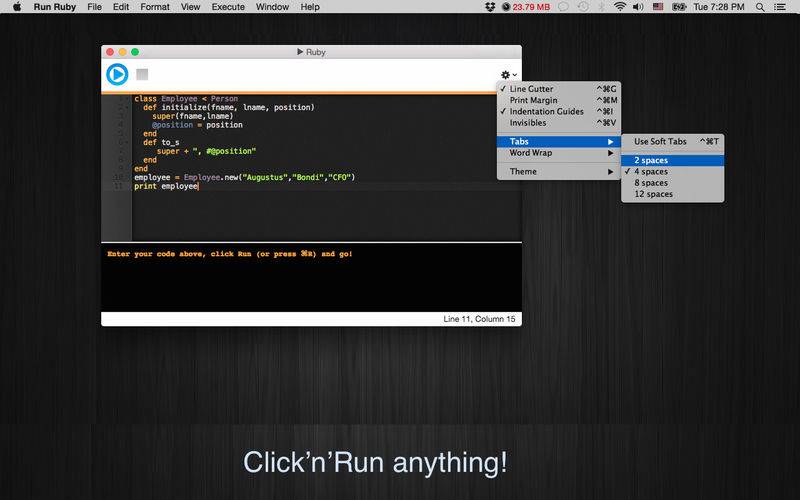Open Notification Center list icon
Screen dimensions: 800x500
click(780, 7)
